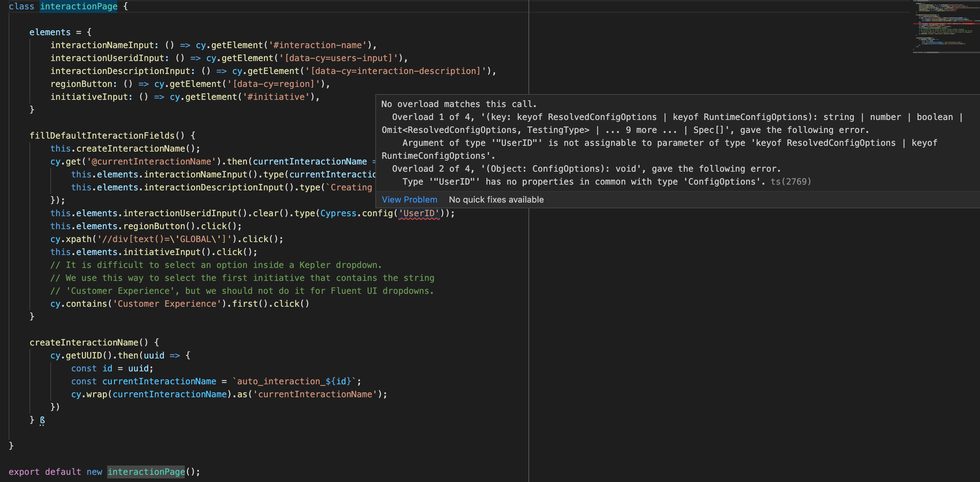Click 'No overload matches this call.' message
The image size is (980, 482).
(x=459, y=104)
